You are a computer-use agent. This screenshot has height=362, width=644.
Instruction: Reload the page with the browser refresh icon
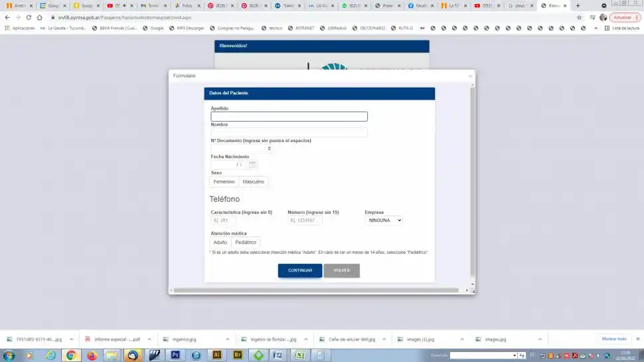(x=29, y=17)
